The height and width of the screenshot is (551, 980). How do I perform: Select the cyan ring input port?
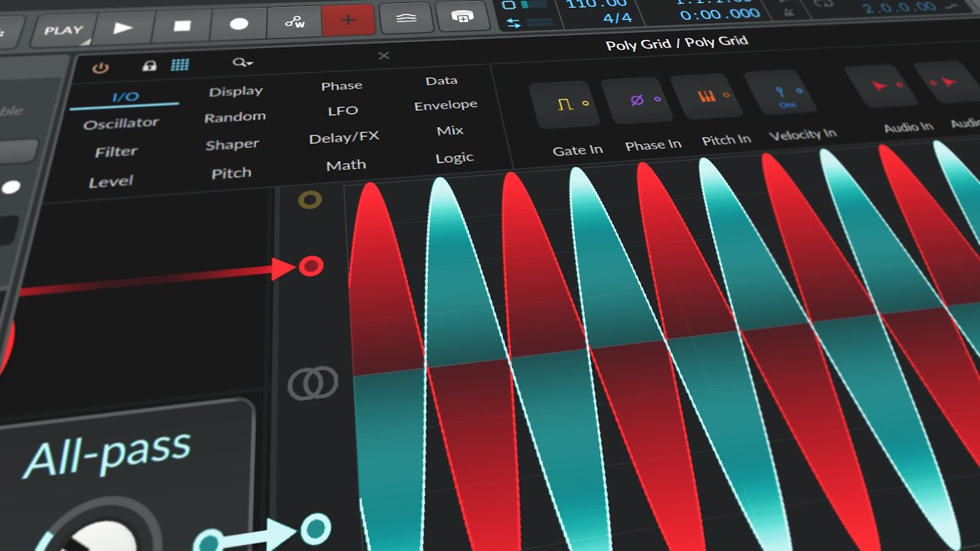point(315,528)
